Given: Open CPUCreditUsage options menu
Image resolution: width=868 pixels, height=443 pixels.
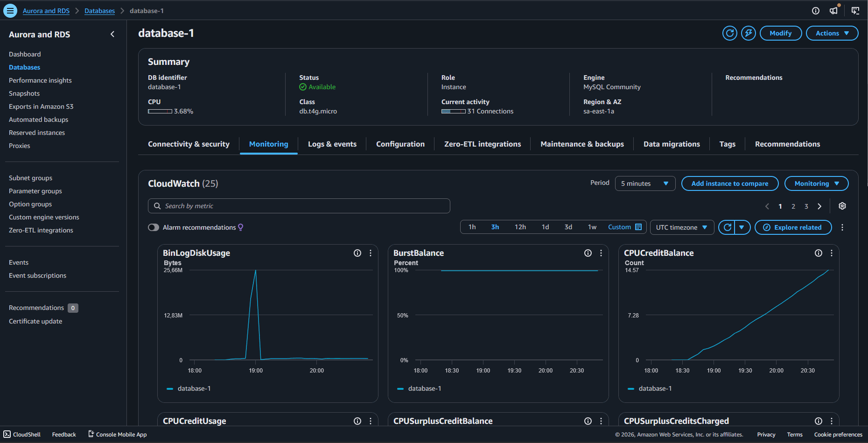Looking at the screenshot, I should (371, 421).
